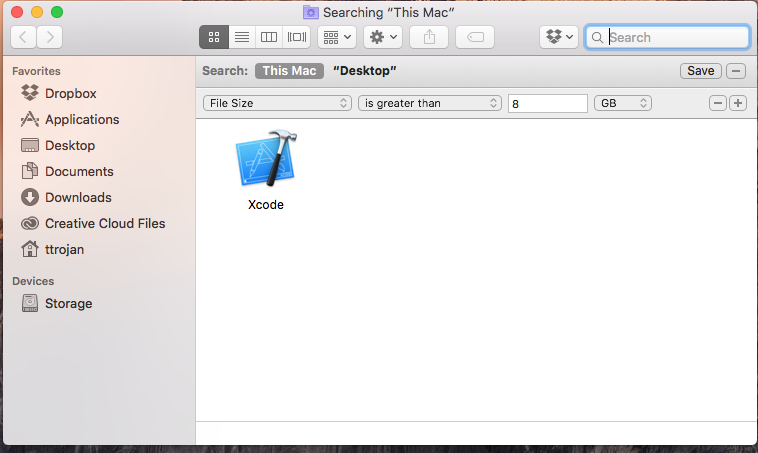Open the item arrangement dropdown
The width and height of the screenshot is (758, 453).
click(337, 37)
